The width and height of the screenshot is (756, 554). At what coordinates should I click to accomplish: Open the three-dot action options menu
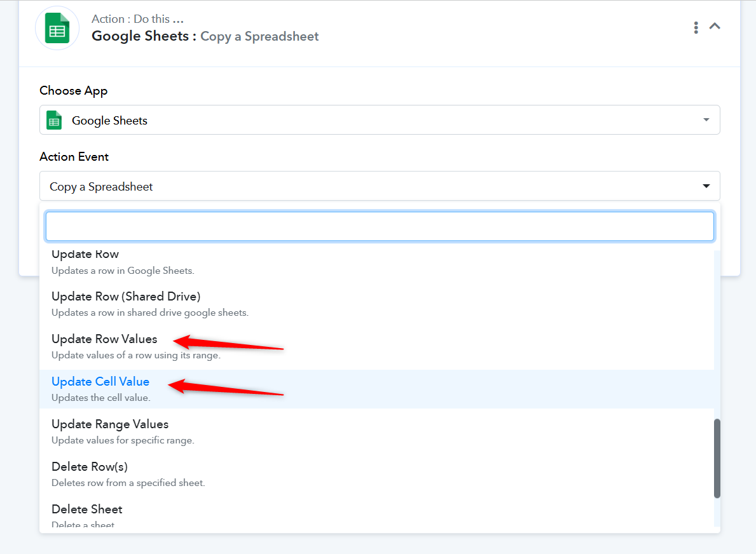click(696, 27)
